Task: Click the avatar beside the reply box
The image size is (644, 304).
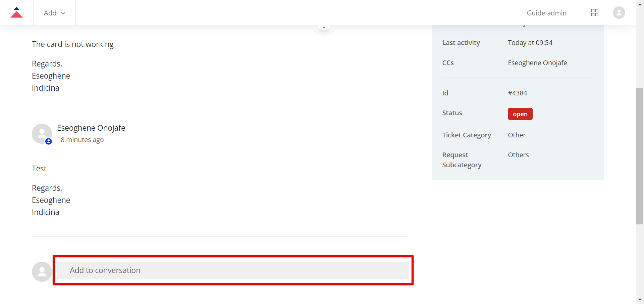Action: click(x=42, y=272)
